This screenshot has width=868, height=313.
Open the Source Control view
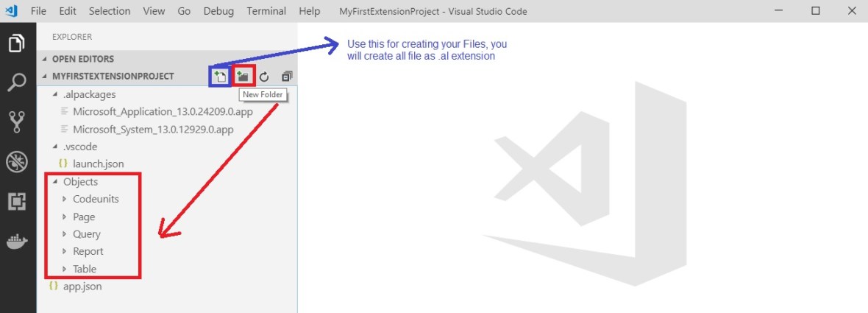tap(16, 122)
